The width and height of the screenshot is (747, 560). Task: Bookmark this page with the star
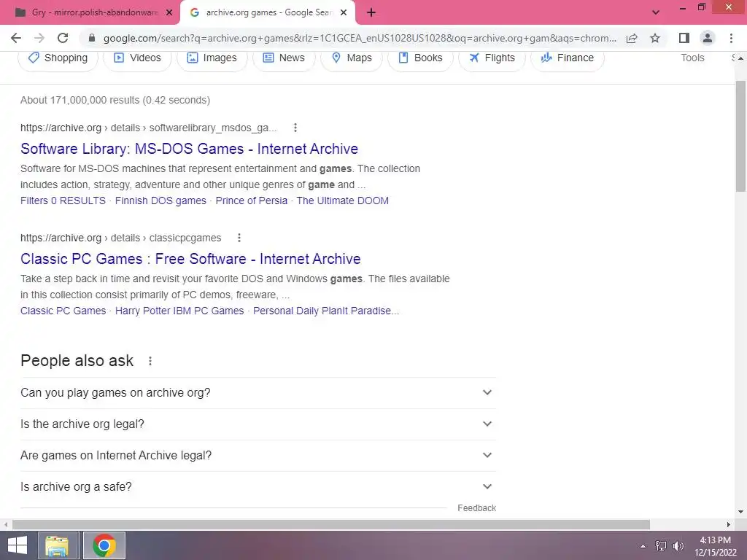655,38
